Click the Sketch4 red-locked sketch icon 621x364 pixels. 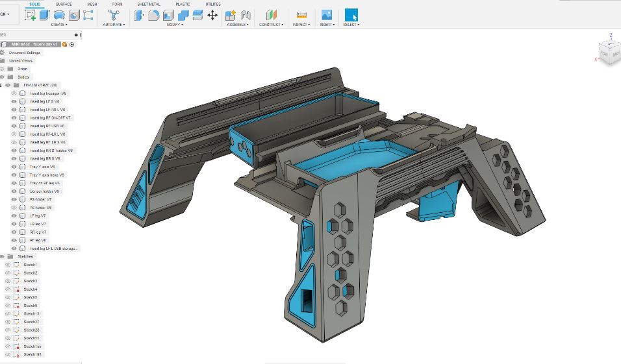[17, 289]
